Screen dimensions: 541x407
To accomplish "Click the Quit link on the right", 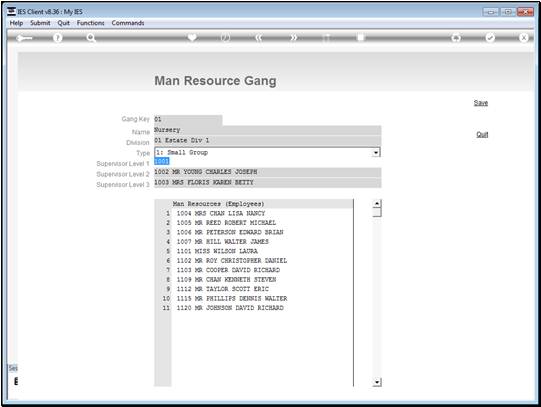I will point(482,135).
